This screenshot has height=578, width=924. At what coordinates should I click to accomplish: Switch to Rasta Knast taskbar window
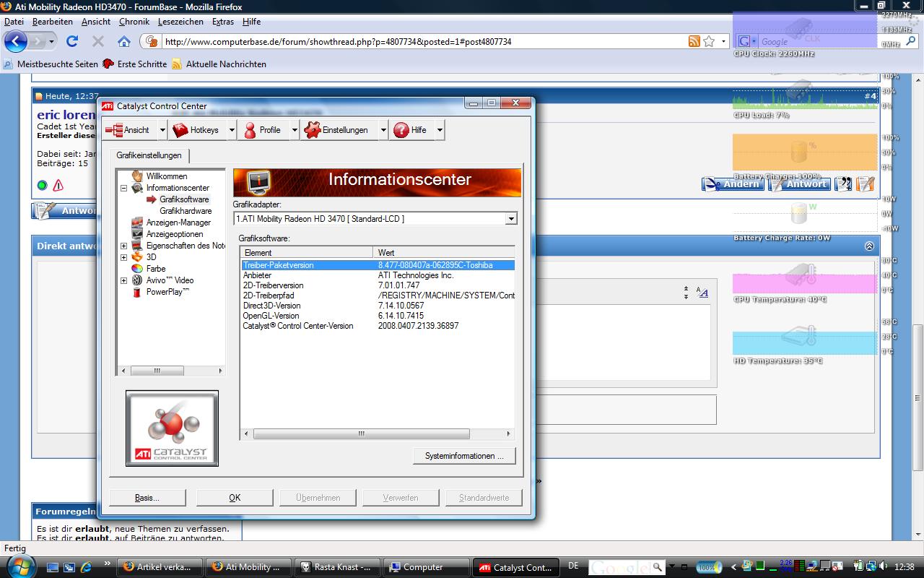tap(337, 567)
